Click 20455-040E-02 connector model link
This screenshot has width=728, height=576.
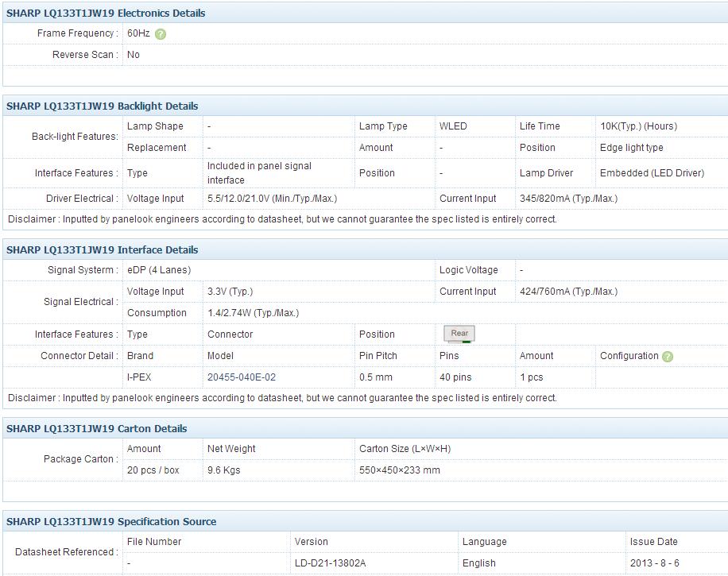point(242,377)
